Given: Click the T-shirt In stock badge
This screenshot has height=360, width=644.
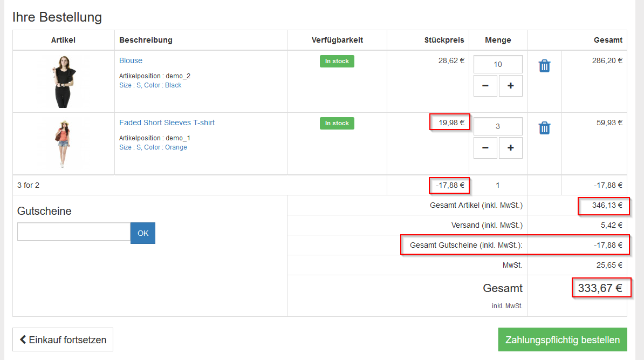Looking at the screenshot, I should pyautogui.click(x=337, y=124).
